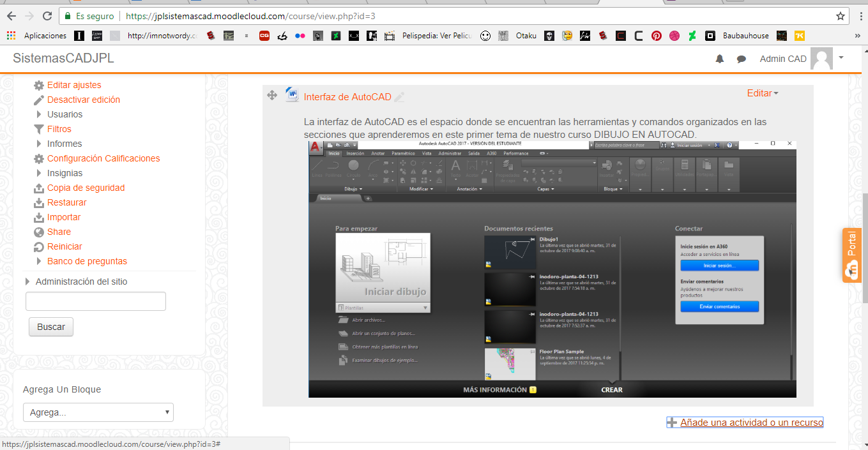
Task: Grab the move handle beside Interfaz de AutoCAD
Action: (x=271, y=95)
